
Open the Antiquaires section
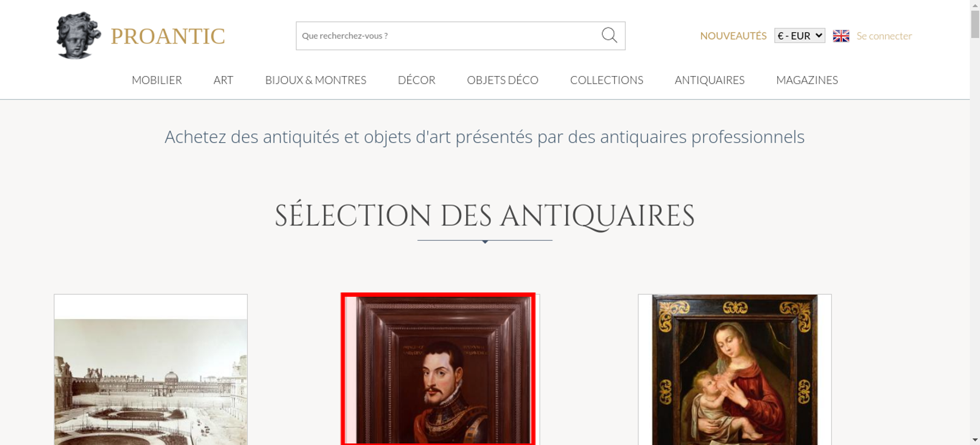pos(709,80)
